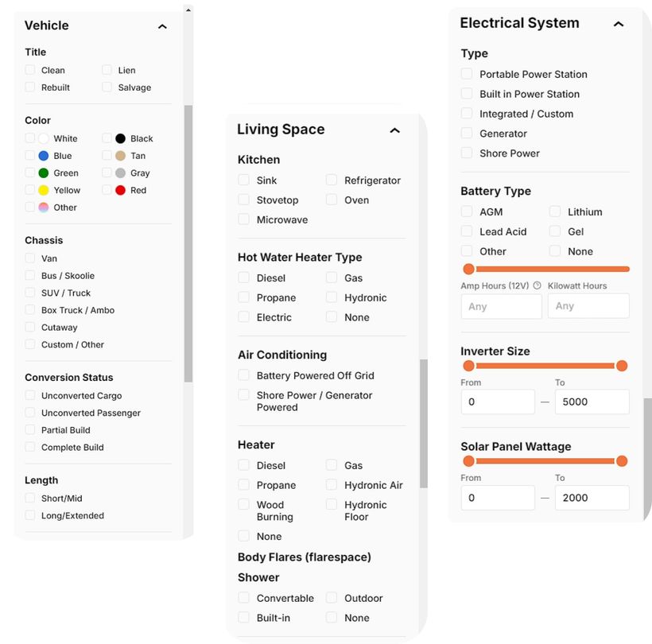Enable Battery Powered Off Grid air conditioning
652x644 pixels.
pyautogui.click(x=243, y=375)
